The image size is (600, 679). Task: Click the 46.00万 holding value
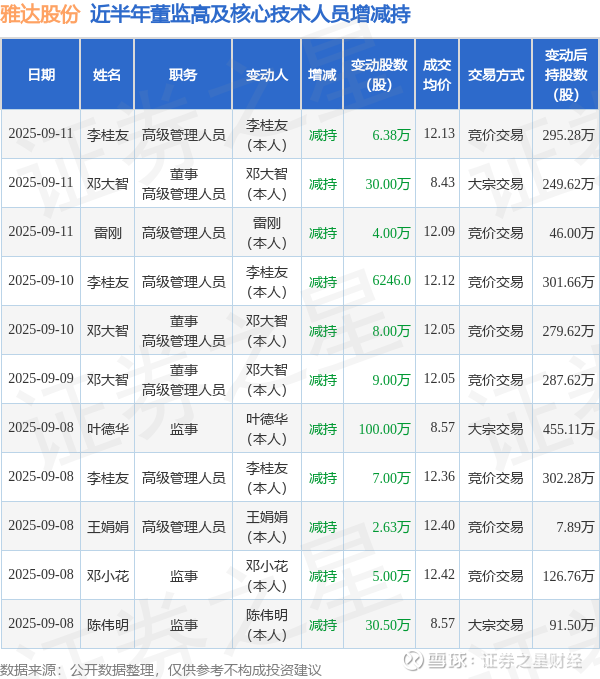[x=571, y=233]
